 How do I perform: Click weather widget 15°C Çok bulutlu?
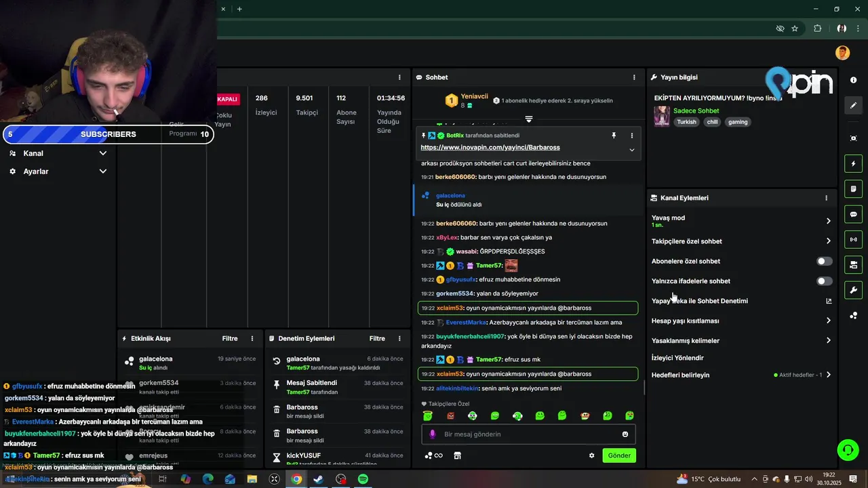pos(709,479)
